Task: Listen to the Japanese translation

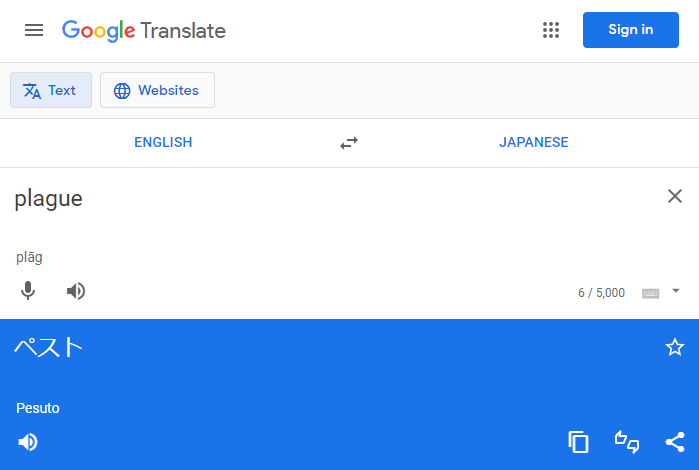Action: click(28, 442)
